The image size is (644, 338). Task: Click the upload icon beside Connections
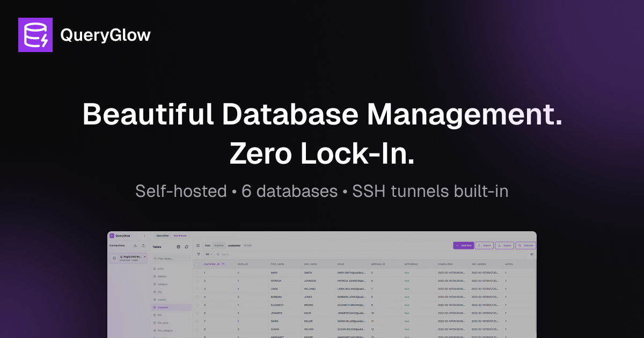(x=143, y=245)
